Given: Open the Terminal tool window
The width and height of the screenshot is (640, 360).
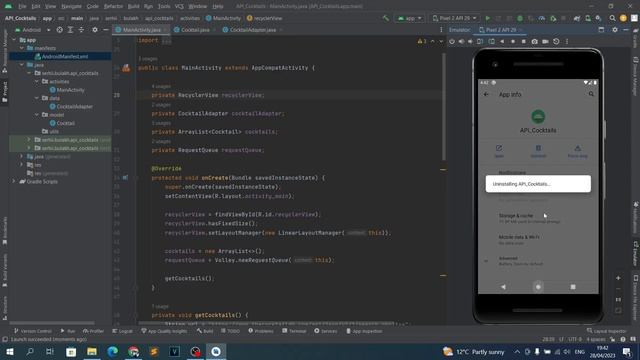Looking at the screenshot, I should 294,331.
